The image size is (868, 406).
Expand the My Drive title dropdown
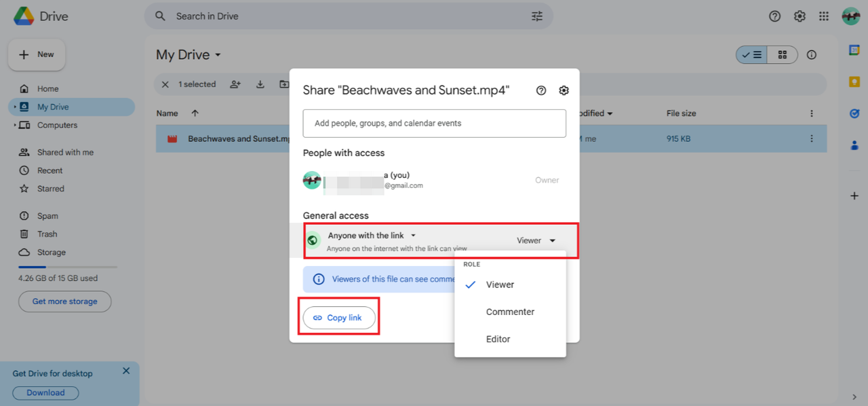click(218, 55)
